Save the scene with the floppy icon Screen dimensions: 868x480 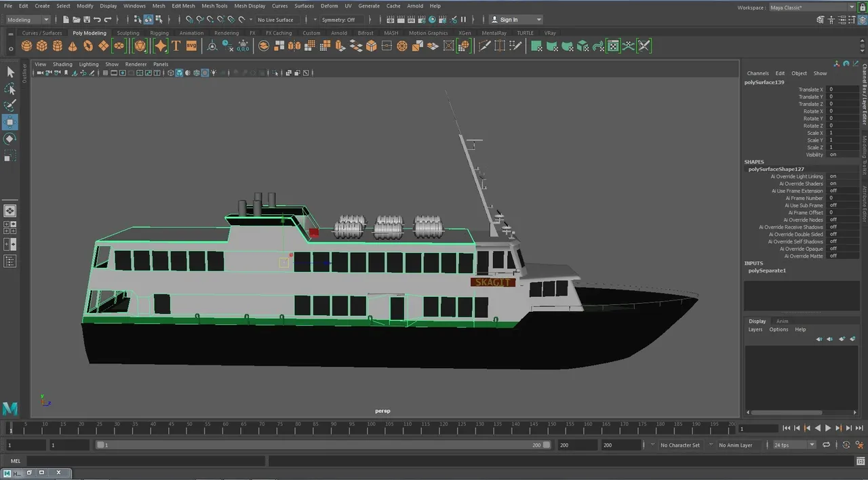87,20
